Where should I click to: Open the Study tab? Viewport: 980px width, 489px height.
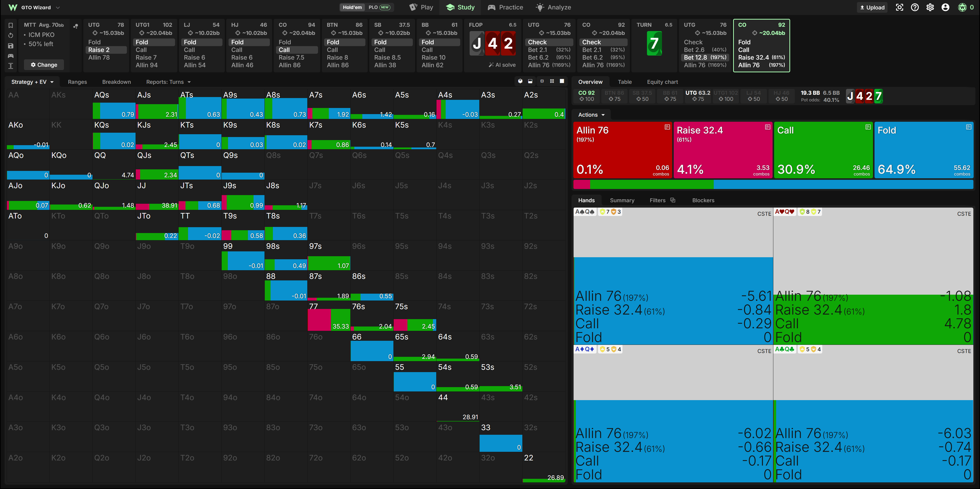[x=460, y=7]
